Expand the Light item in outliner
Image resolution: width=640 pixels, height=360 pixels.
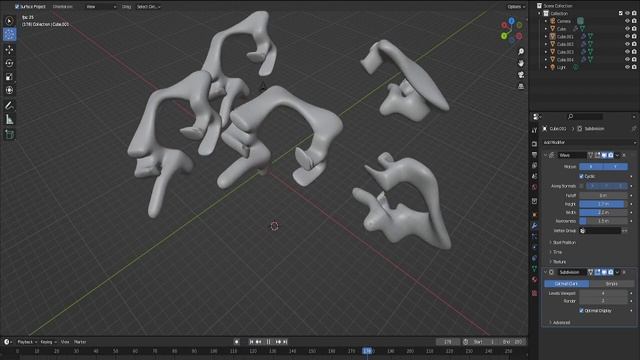pyautogui.click(x=546, y=67)
